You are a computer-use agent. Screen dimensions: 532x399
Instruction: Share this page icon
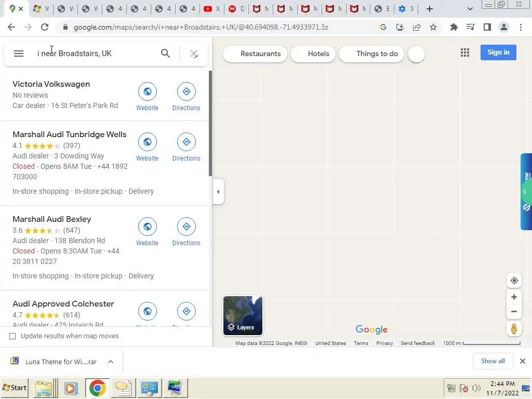[x=417, y=27]
